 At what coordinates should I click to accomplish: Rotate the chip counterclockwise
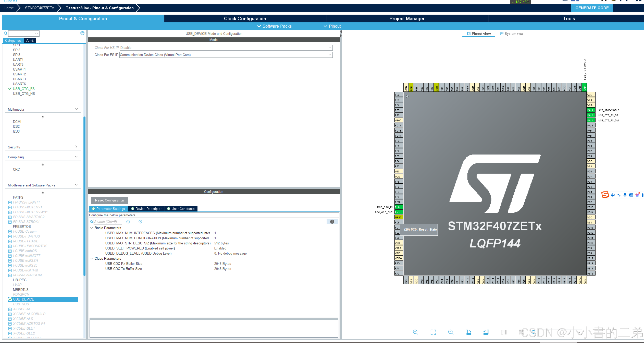pyautogui.click(x=486, y=332)
